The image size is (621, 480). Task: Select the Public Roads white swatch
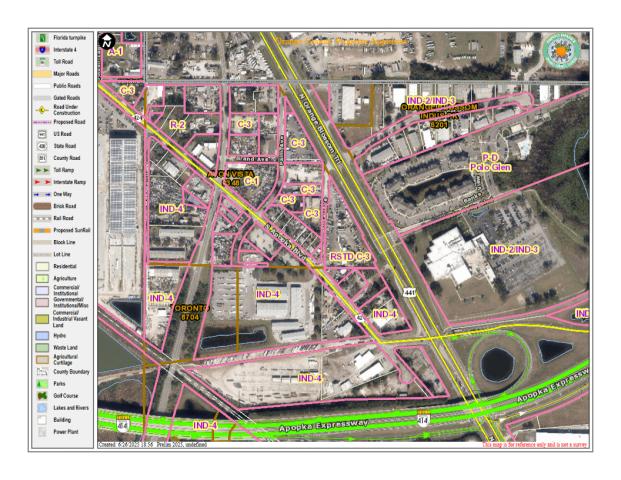pyautogui.click(x=43, y=86)
